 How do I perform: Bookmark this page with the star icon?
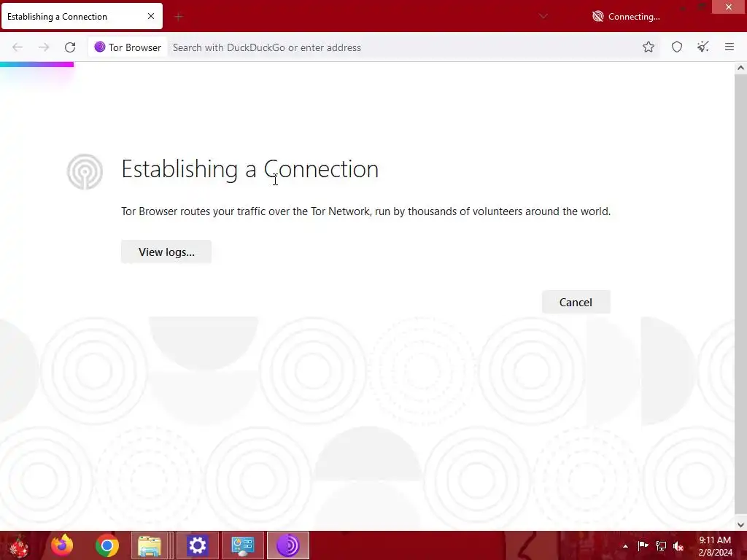(x=648, y=47)
